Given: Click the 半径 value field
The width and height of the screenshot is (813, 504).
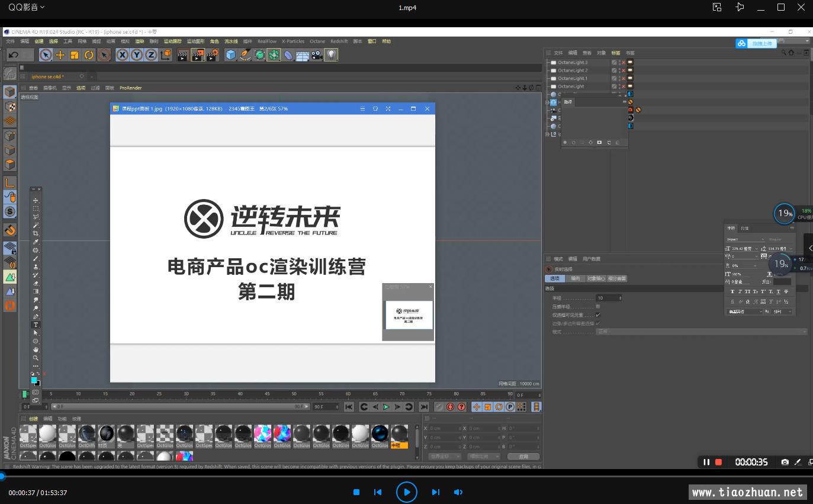Looking at the screenshot, I should 609,298.
